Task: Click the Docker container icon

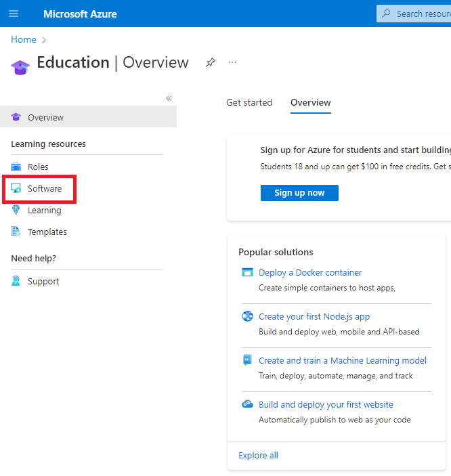Action: click(247, 272)
